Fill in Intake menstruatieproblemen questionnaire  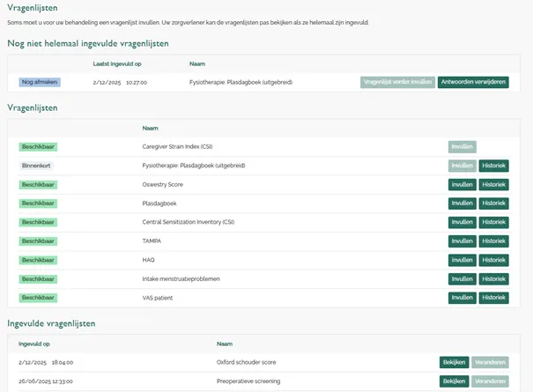462,279
